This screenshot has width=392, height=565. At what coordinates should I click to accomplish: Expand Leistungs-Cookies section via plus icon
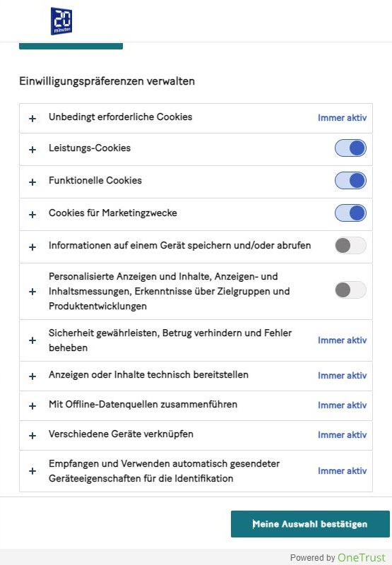point(32,150)
